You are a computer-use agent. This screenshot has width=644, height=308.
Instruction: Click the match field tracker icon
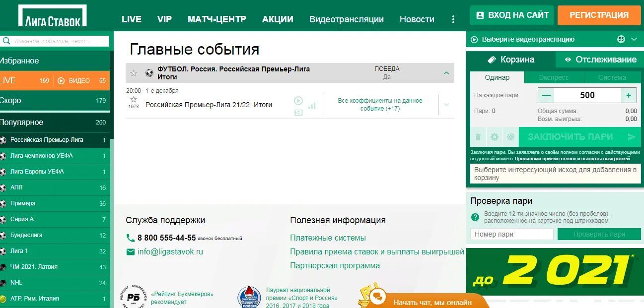pyautogui.click(x=298, y=113)
